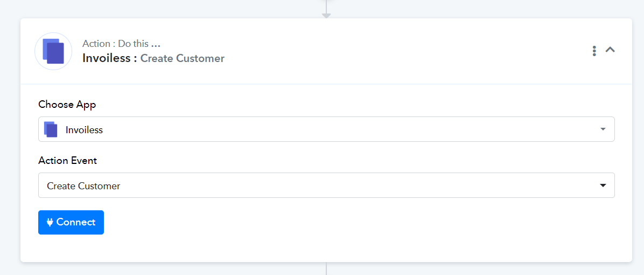Click the large Invoiless app logo in header
Screen dimensions: 644x275
(x=53, y=51)
